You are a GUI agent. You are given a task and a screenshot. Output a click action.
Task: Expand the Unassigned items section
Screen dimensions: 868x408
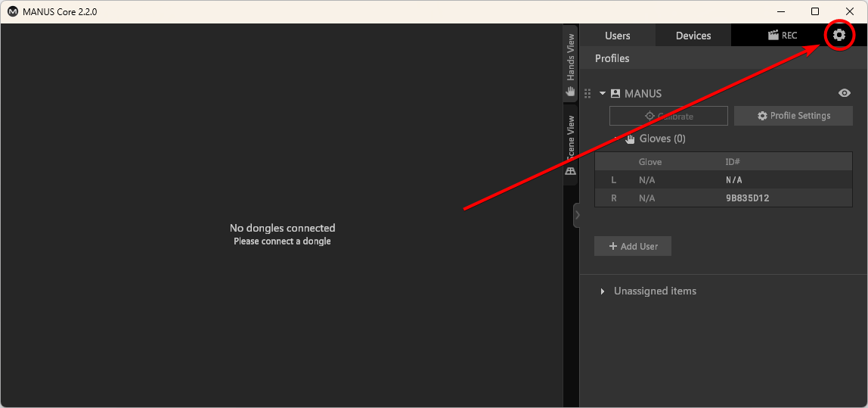tap(603, 291)
